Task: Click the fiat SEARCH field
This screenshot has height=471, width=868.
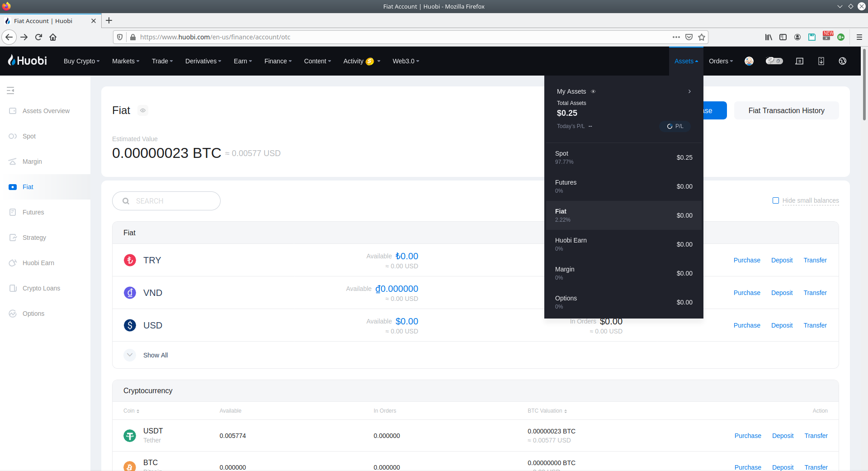Action: tap(166, 201)
